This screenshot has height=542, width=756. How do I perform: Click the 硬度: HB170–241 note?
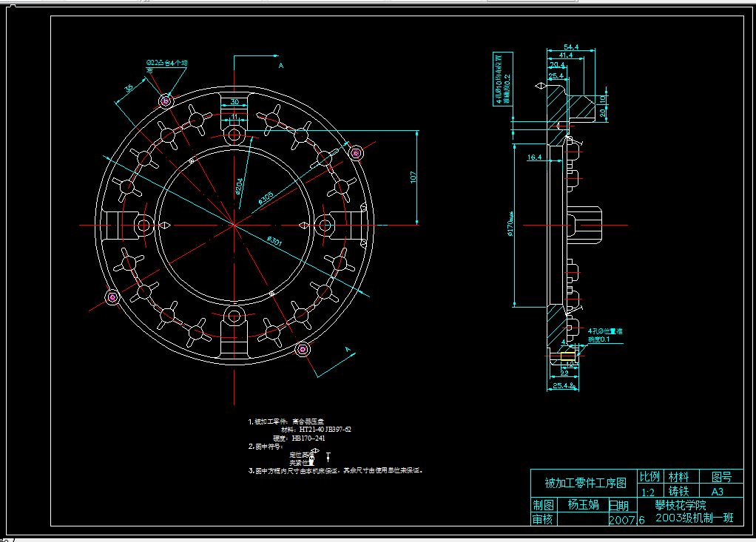click(299, 438)
